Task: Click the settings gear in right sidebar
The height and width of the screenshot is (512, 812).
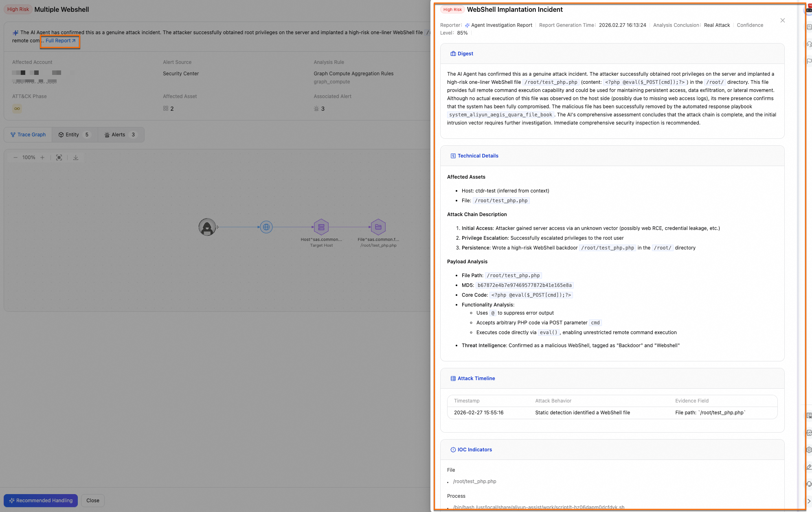Action: pos(809,450)
